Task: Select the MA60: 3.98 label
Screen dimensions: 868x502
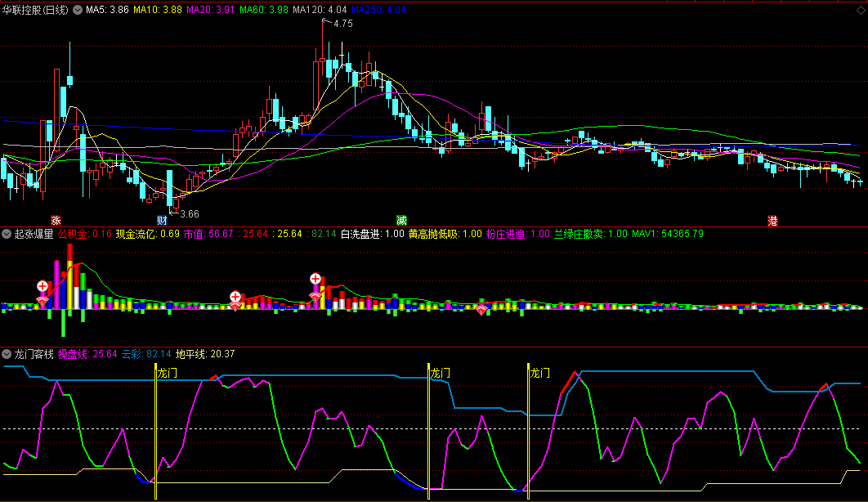Action: (263, 10)
